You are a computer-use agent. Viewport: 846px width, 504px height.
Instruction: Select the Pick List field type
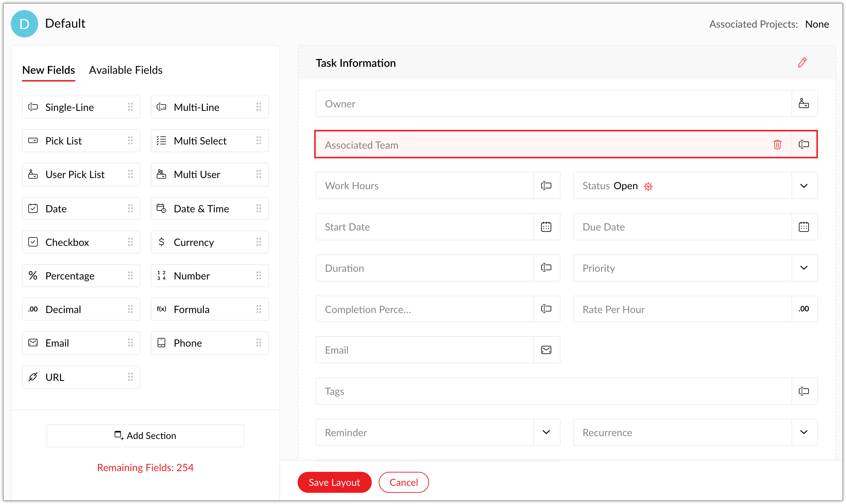pyautogui.click(x=81, y=141)
